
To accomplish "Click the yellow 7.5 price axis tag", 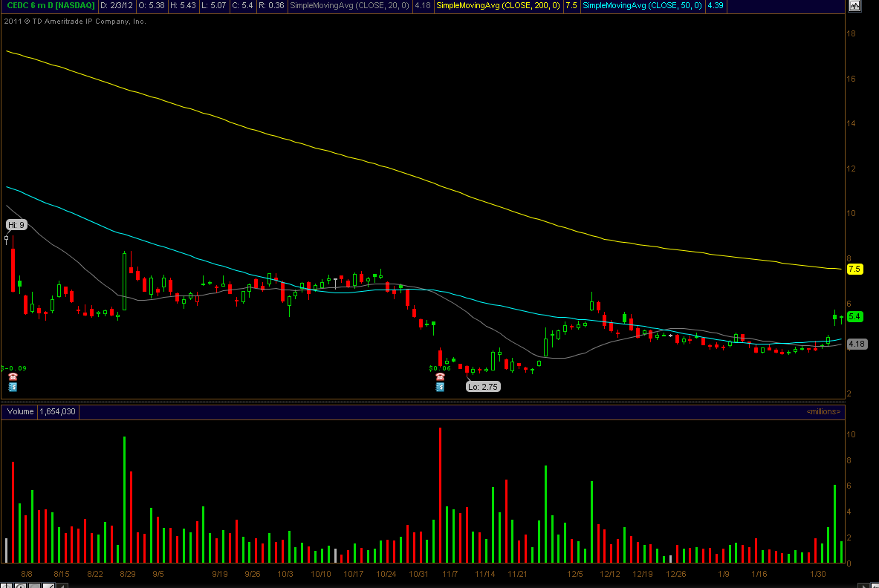I will tap(854, 269).
